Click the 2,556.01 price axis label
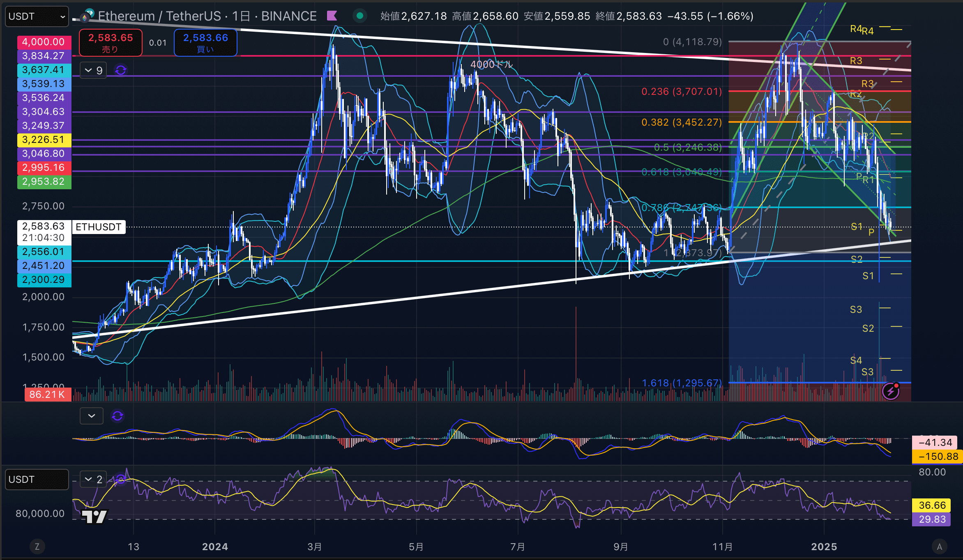The height and width of the screenshot is (560, 963). pyautogui.click(x=44, y=252)
